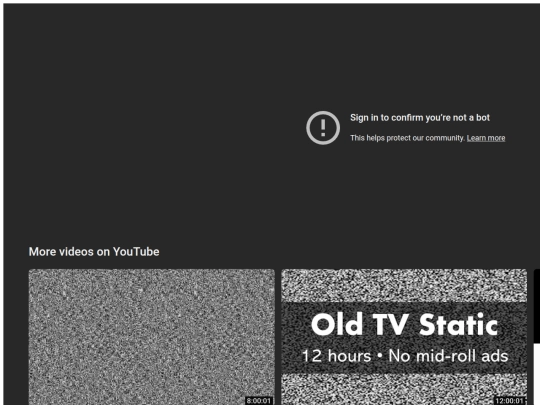Click the exclamation warning icon
This screenshot has height=405, width=540.
[x=323, y=128]
